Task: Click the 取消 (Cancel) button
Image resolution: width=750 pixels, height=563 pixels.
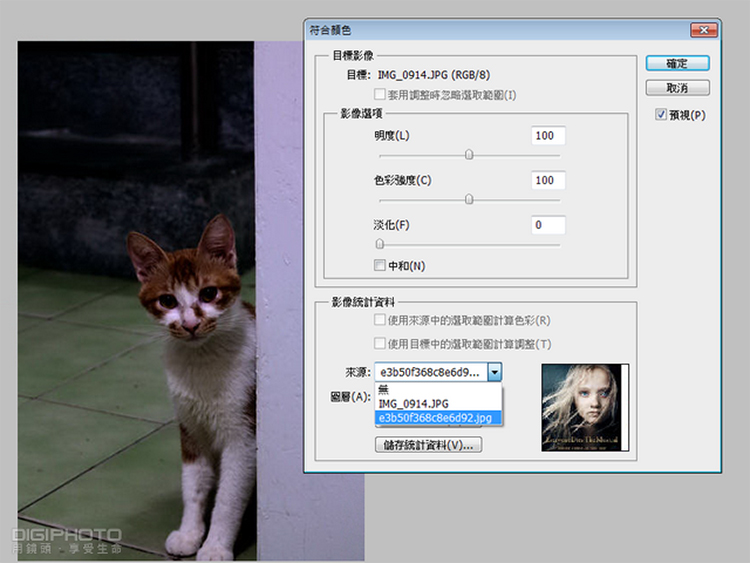Action: click(x=677, y=88)
